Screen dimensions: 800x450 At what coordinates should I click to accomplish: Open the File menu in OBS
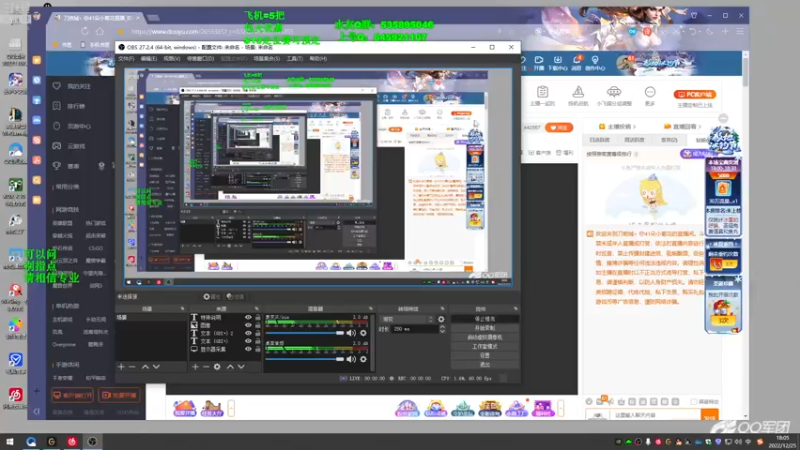click(x=126, y=59)
